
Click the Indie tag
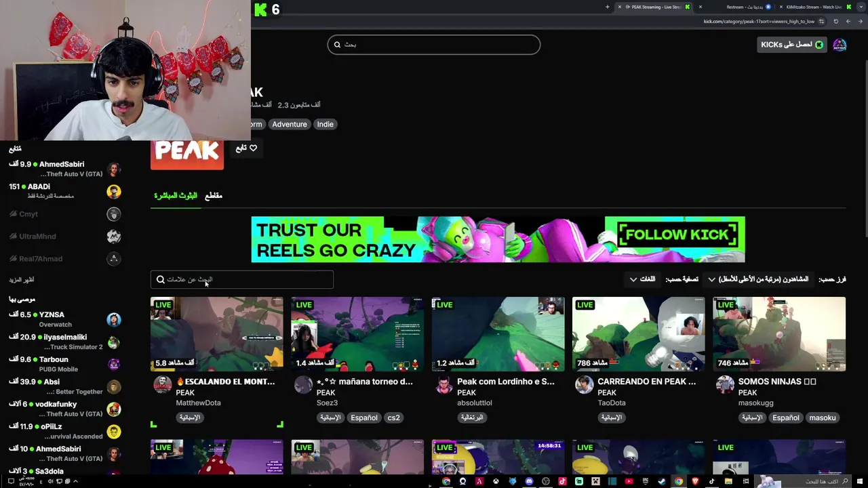coord(325,124)
